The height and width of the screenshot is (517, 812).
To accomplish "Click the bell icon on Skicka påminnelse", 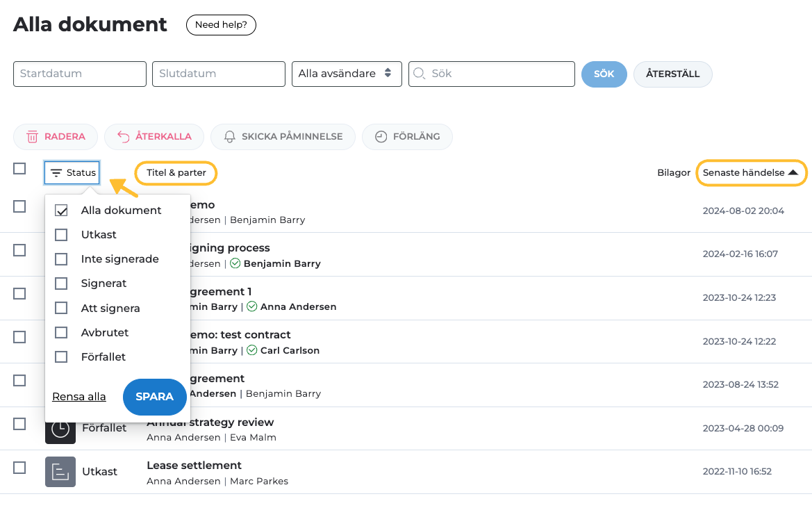I will pos(230,137).
